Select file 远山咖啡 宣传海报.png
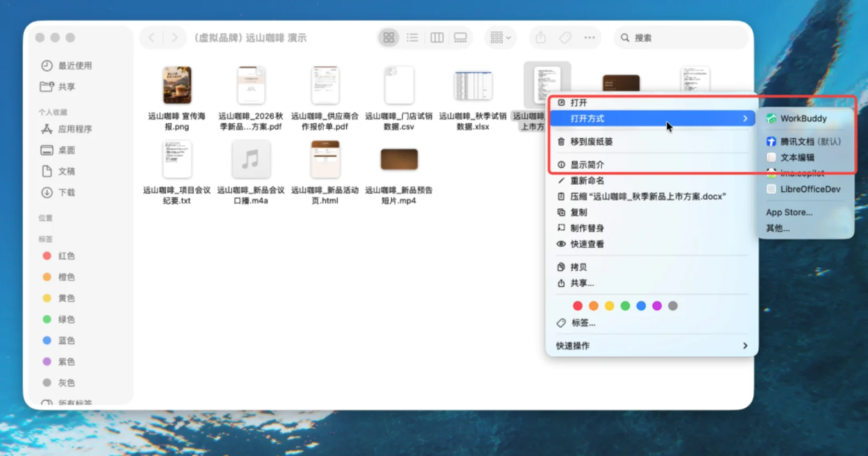 177,98
